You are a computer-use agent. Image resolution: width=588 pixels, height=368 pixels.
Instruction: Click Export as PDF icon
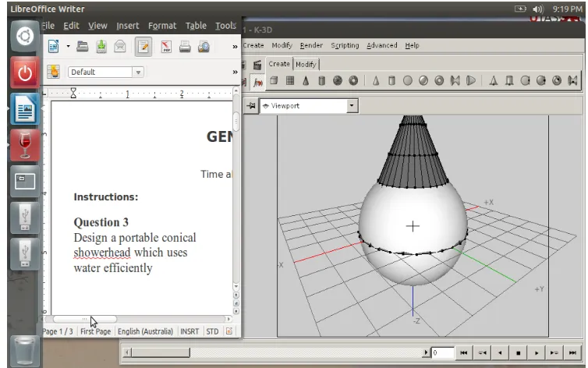(166, 47)
